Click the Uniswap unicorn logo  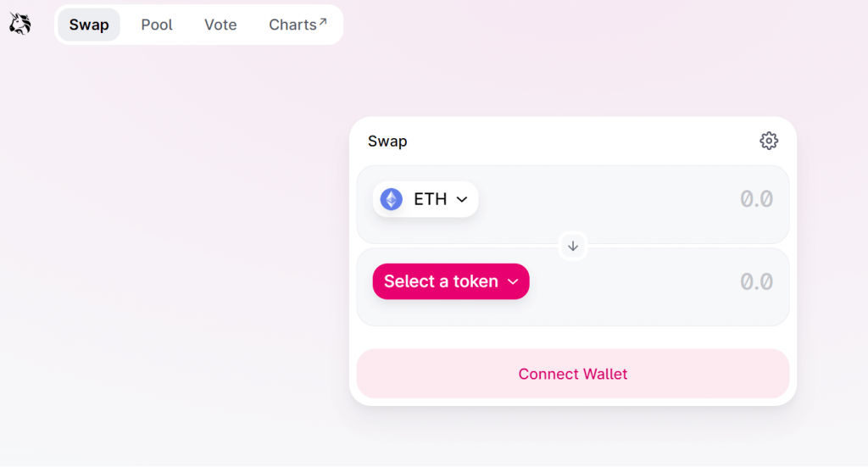click(20, 24)
